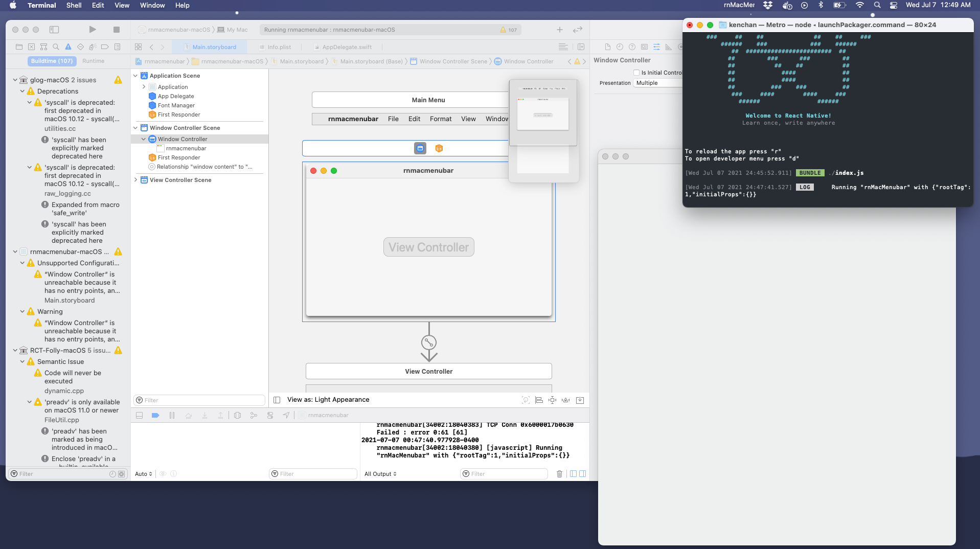The width and height of the screenshot is (980, 549).
Task: Open the Window menu
Action: [152, 5]
